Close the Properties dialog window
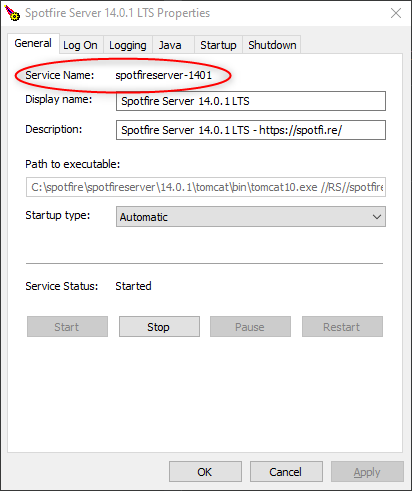This screenshot has width=412, height=491. click(x=396, y=13)
